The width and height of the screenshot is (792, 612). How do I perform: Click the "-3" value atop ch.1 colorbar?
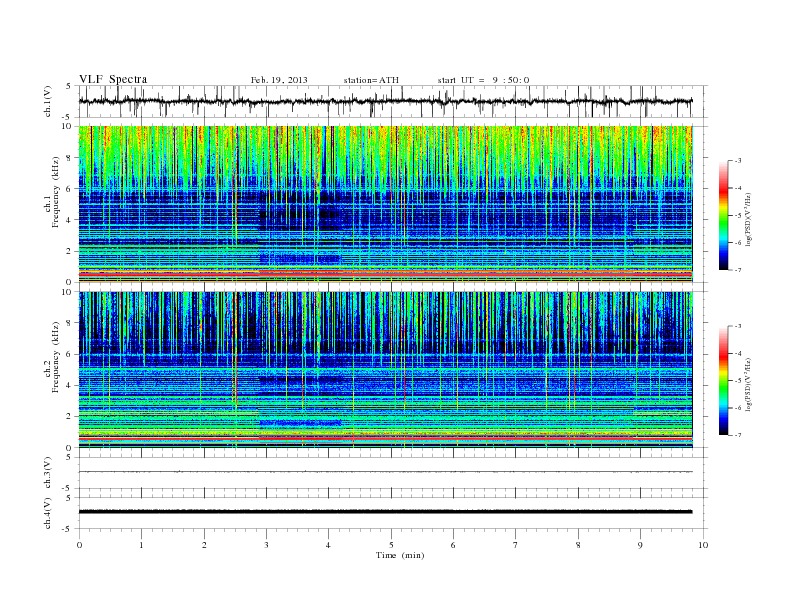click(738, 161)
